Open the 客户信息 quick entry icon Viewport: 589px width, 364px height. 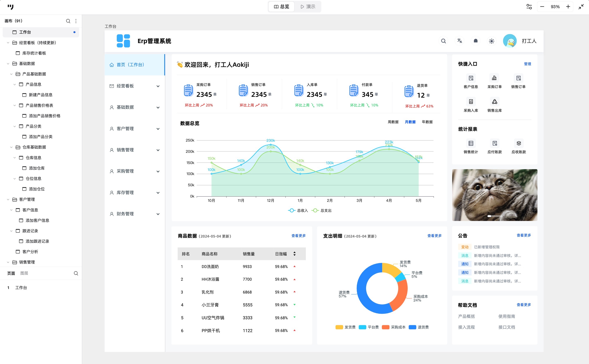pyautogui.click(x=471, y=78)
